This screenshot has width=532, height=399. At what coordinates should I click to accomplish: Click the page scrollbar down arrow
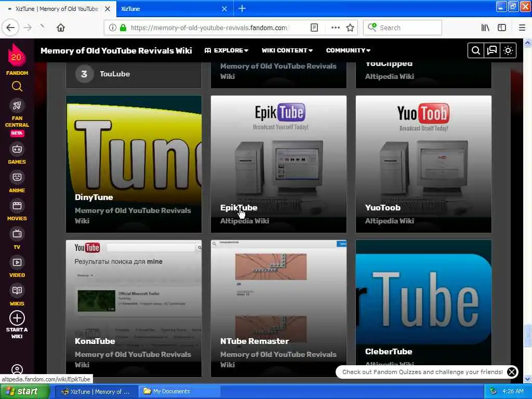point(527,379)
